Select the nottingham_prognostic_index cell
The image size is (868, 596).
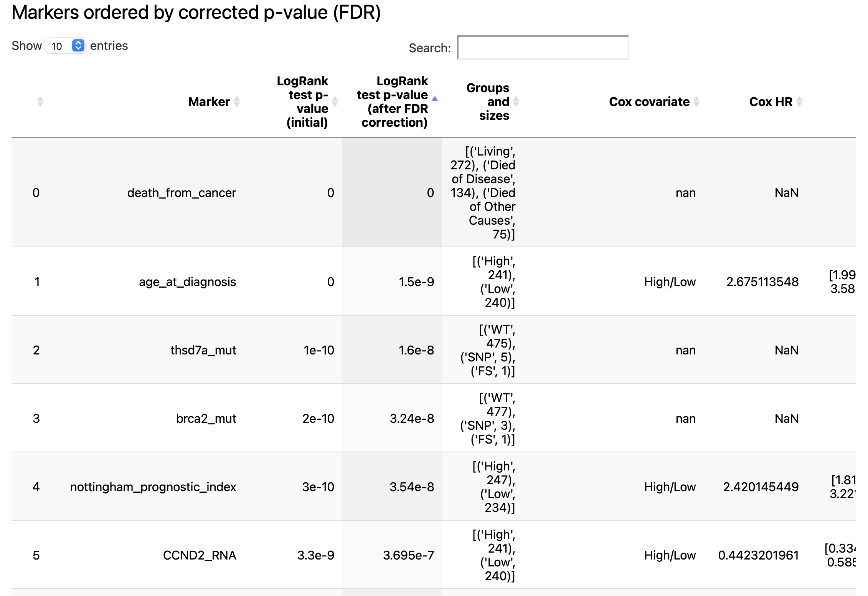pyautogui.click(x=153, y=487)
